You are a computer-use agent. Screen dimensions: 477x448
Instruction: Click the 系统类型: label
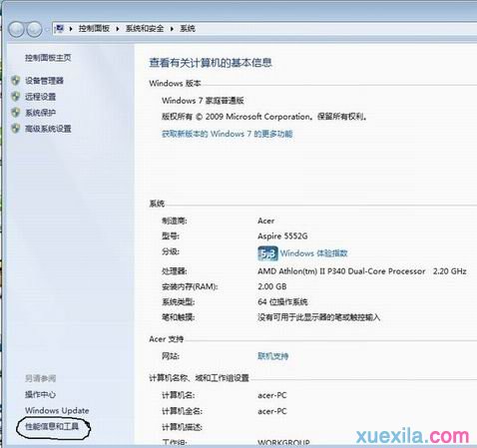(x=179, y=302)
